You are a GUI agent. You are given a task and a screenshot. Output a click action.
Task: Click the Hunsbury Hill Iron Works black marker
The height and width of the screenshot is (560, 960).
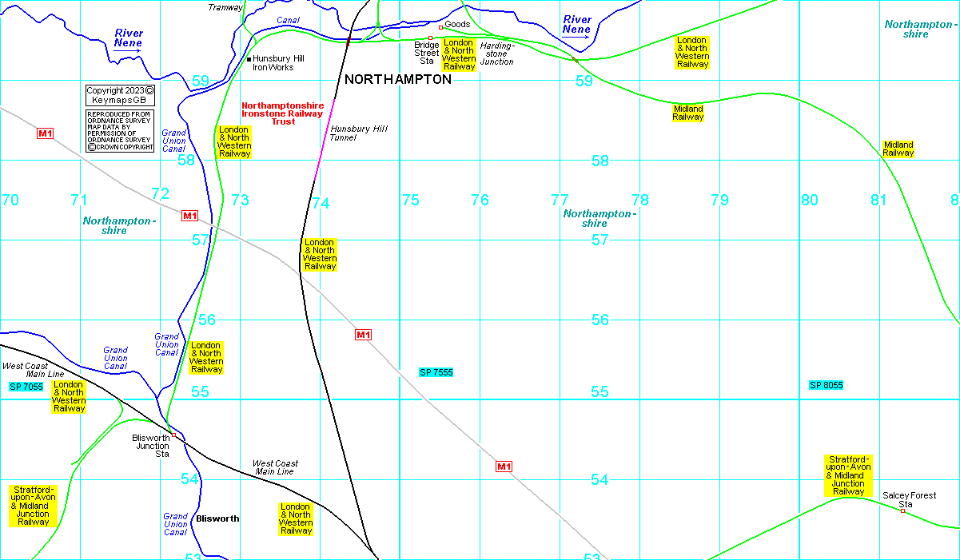click(249, 59)
